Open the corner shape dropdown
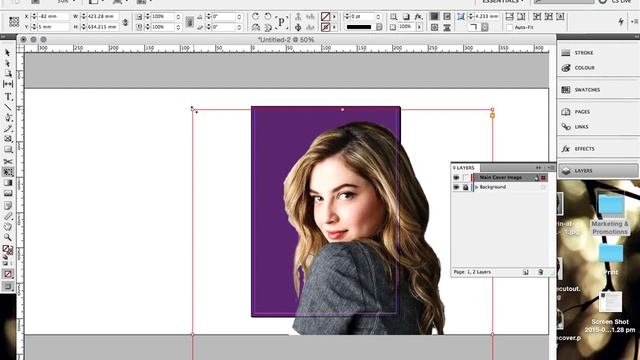This screenshot has width=640, height=360. [485, 27]
